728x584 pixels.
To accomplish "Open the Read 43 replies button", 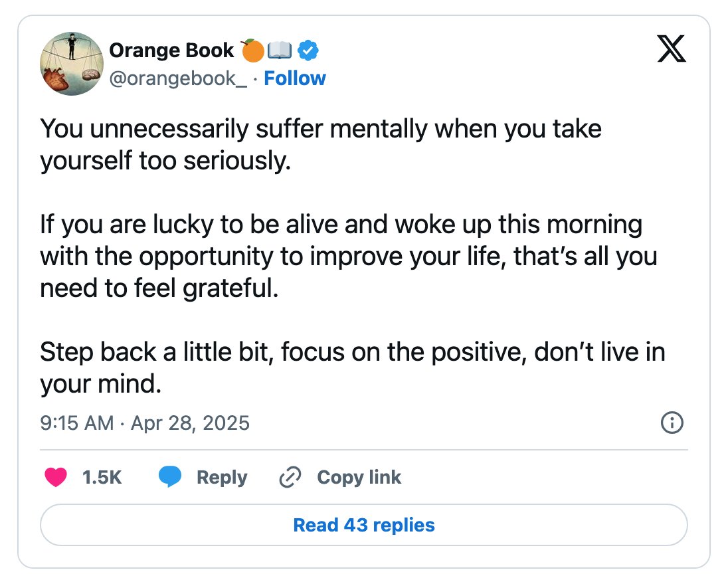I will 364,525.
